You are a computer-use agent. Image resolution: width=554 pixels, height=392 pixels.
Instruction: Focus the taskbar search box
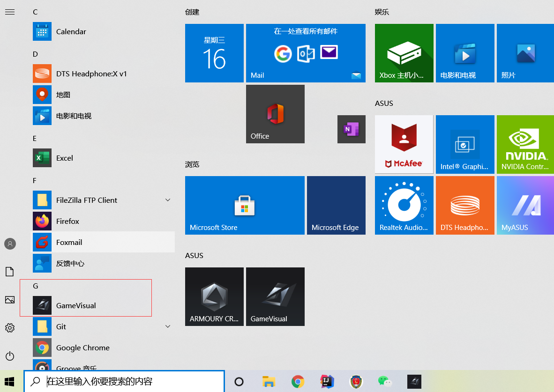coord(124,381)
